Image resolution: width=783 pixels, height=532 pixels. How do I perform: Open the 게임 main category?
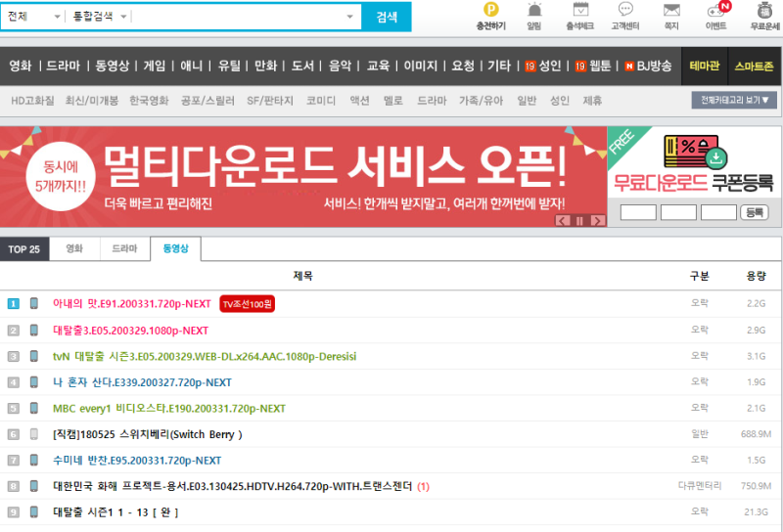[155, 66]
